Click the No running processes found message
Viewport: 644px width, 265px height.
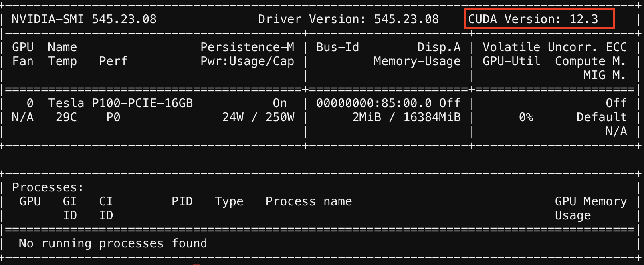point(113,243)
